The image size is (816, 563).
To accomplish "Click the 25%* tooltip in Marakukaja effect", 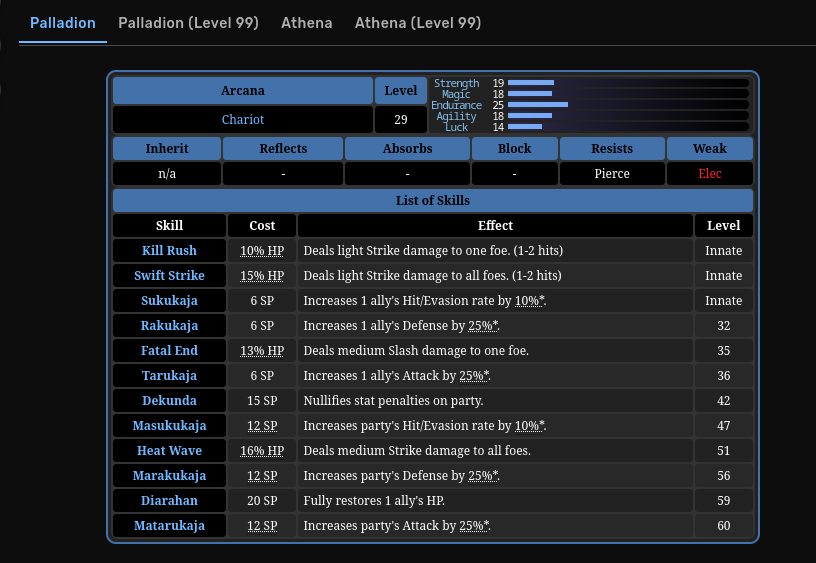I will [483, 476].
